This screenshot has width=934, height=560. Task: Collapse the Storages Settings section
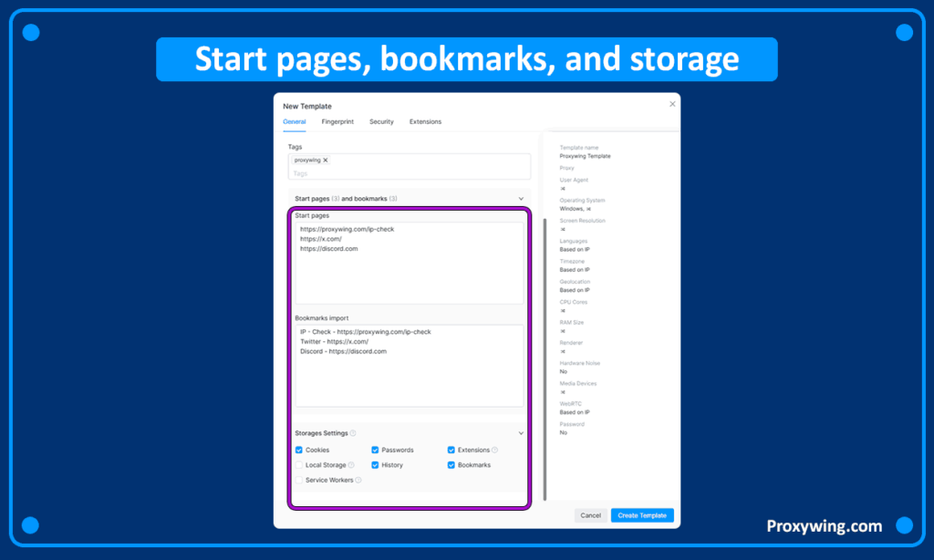[x=521, y=433]
